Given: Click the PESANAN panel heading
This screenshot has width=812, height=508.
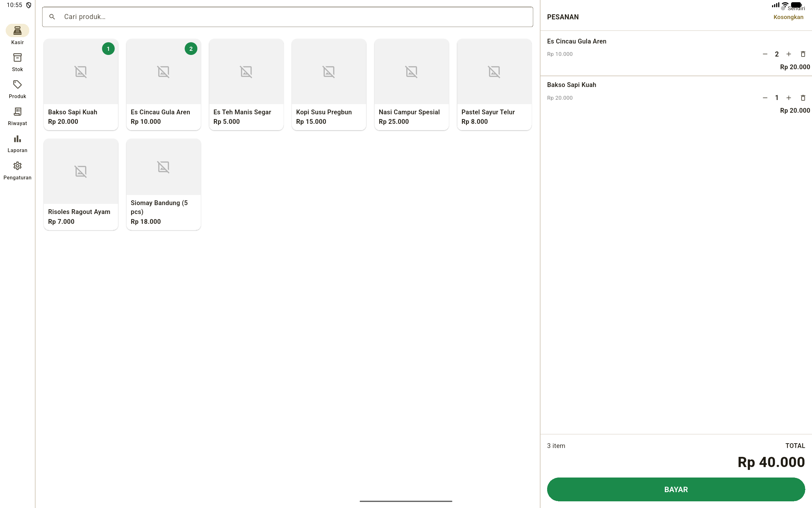Looking at the screenshot, I should [563, 17].
